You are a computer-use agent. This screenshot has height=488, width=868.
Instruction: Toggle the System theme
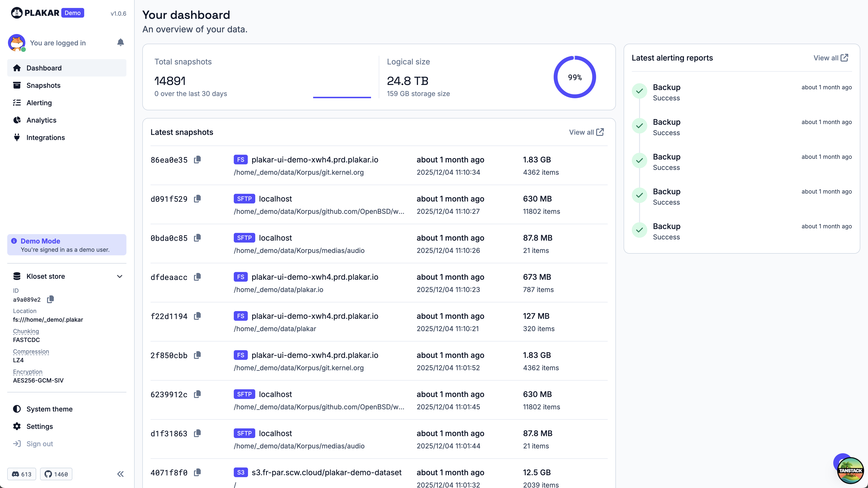tap(49, 409)
